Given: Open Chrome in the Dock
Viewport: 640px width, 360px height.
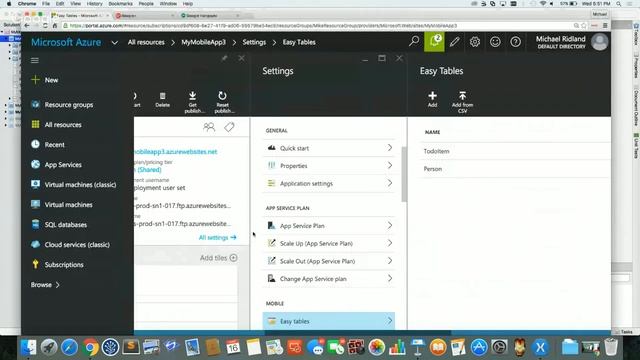Looking at the screenshot, I should (x=91, y=347).
